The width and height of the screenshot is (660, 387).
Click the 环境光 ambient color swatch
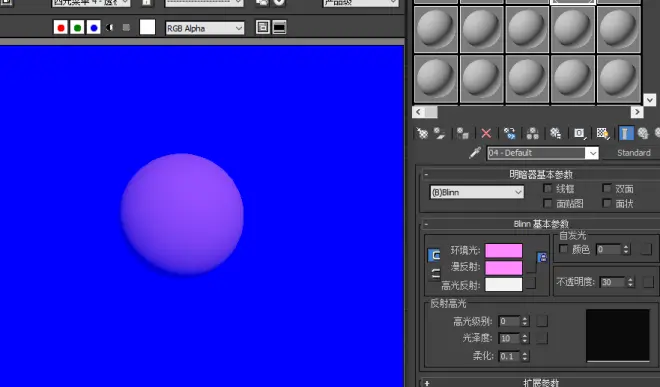(x=504, y=250)
